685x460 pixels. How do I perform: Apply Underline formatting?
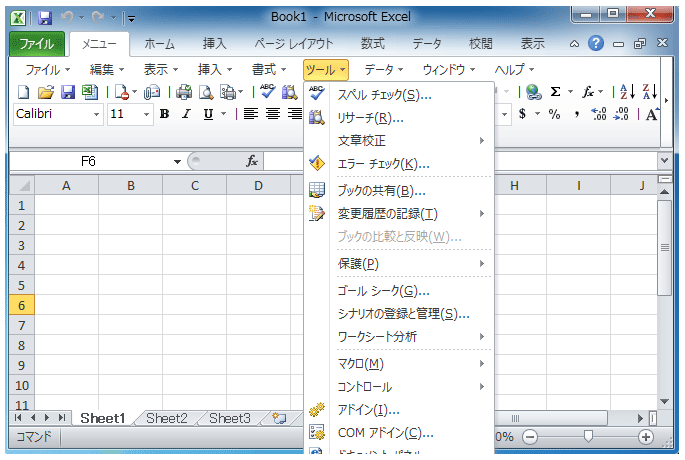pos(208,114)
